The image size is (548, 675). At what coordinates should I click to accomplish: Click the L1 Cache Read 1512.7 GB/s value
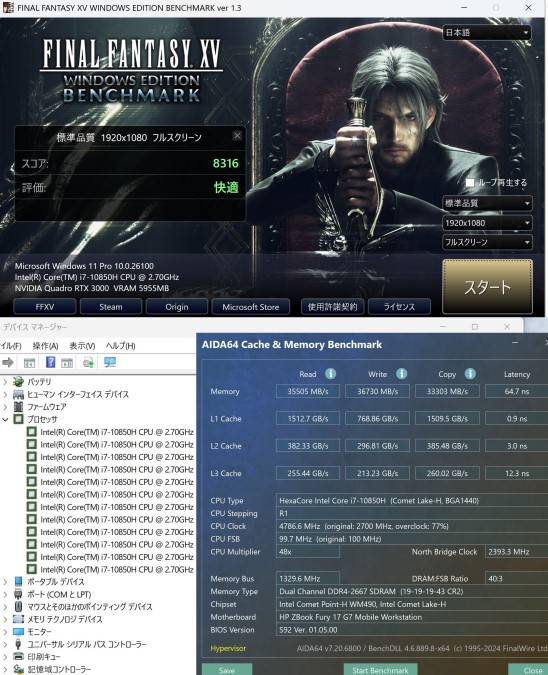tap(308, 418)
